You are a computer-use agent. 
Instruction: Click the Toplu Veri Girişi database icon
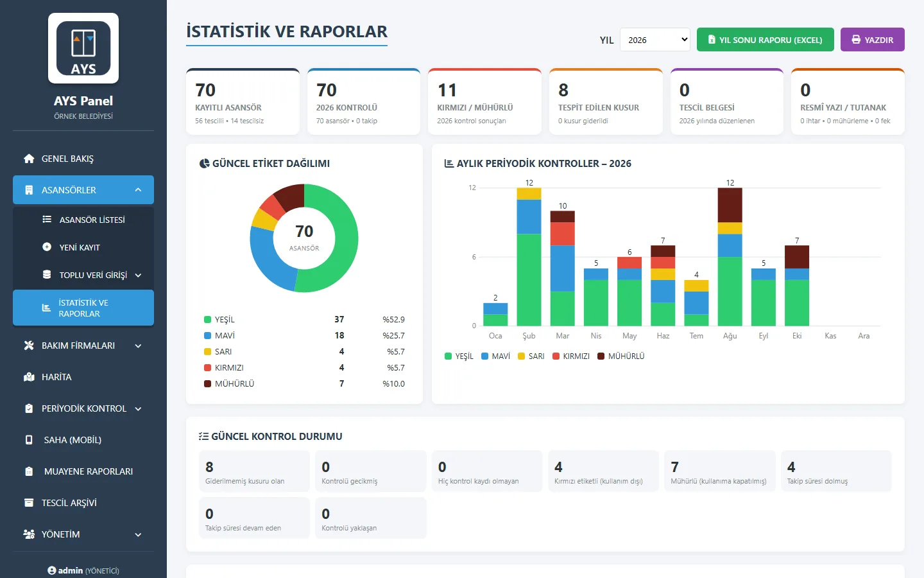click(x=47, y=275)
